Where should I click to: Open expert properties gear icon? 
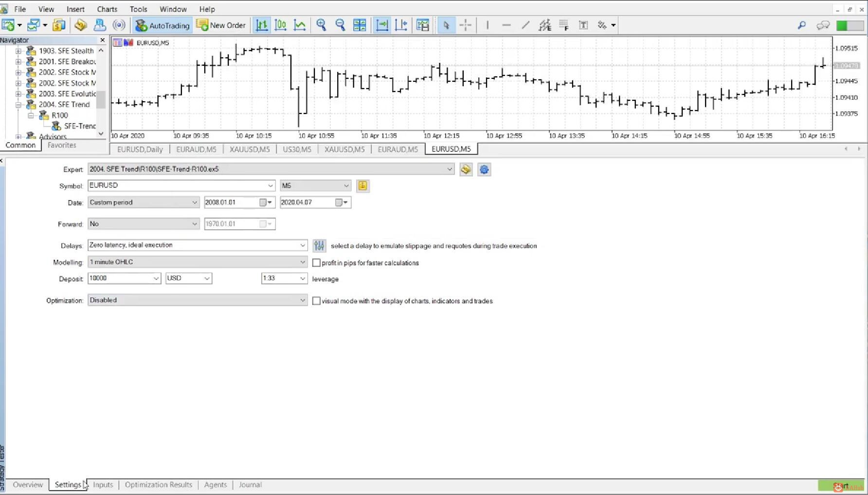pos(484,169)
